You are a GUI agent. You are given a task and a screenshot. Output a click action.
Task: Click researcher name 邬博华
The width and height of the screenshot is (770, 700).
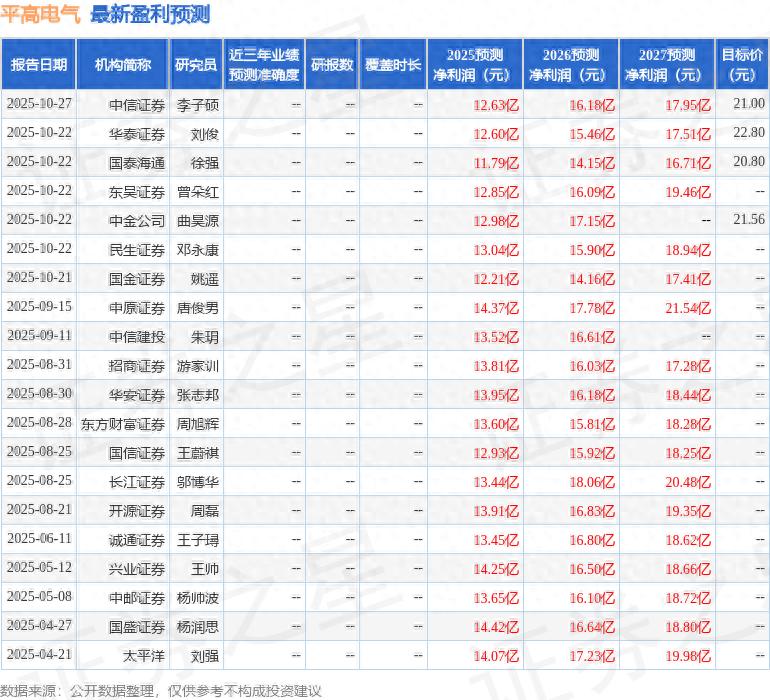pyautogui.click(x=198, y=482)
